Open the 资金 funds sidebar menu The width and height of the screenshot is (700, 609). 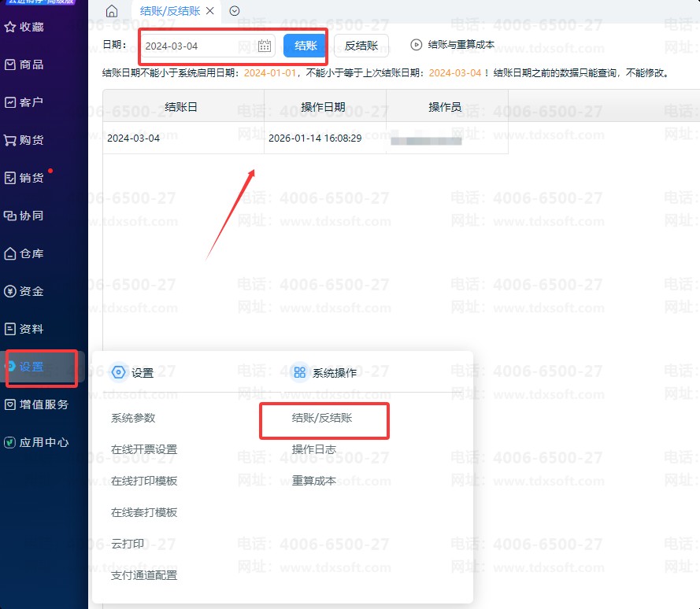(31, 291)
